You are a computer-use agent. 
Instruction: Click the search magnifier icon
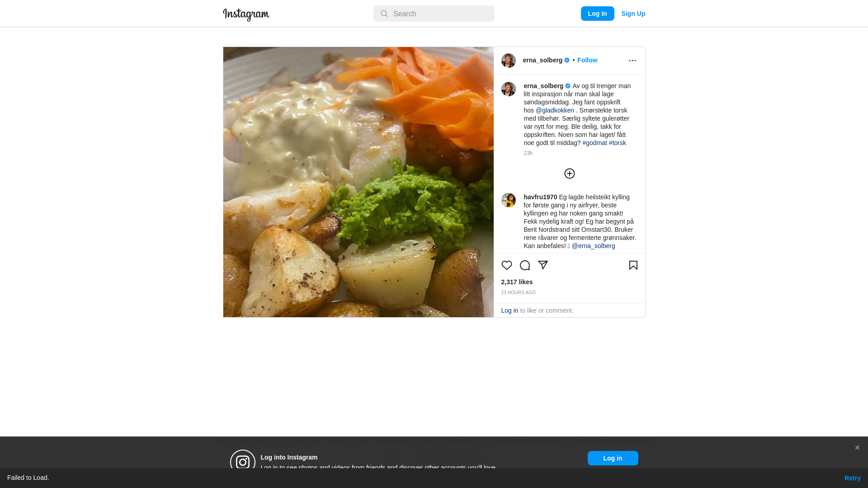pyautogui.click(x=384, y=14)
